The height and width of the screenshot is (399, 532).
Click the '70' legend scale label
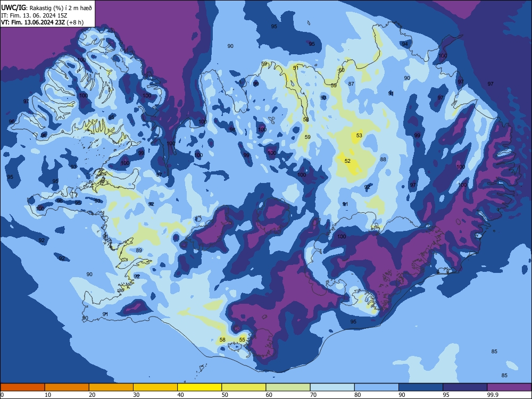pos(313,395)
